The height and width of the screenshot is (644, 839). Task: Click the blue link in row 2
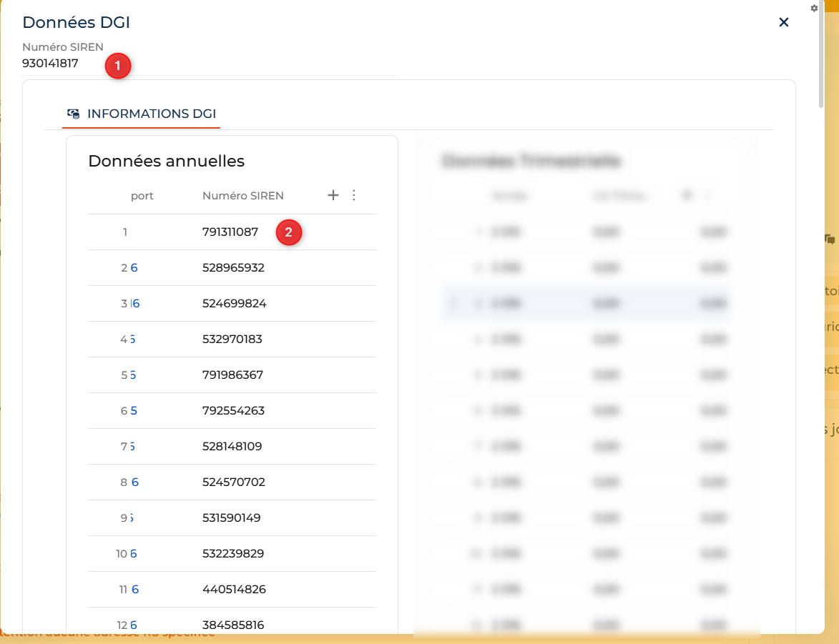134,267
